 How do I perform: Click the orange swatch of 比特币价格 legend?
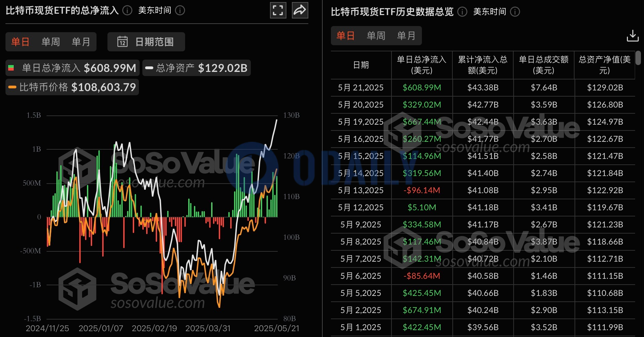point(12,87)
